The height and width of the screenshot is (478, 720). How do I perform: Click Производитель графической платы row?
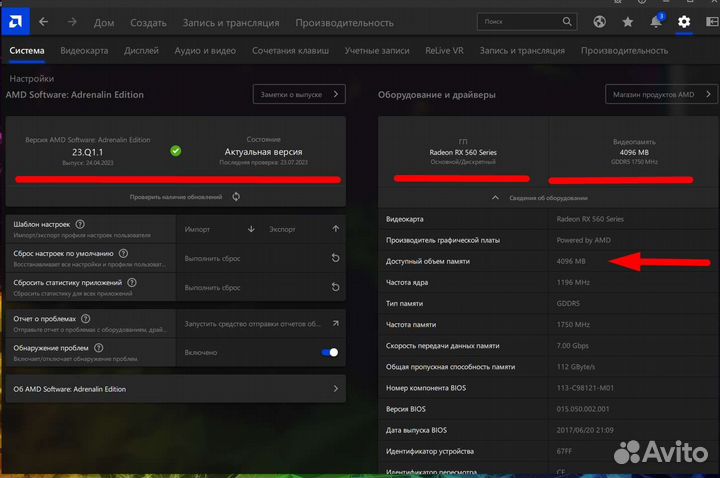[x=549, y=240]
